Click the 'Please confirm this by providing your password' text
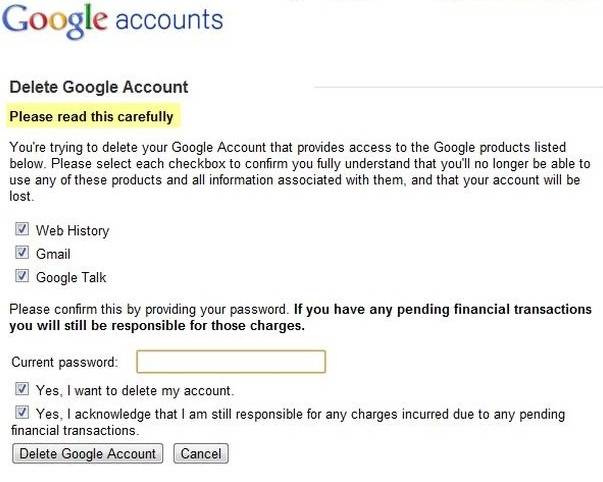This screenshot has height=482, width=603. (148, 309)
